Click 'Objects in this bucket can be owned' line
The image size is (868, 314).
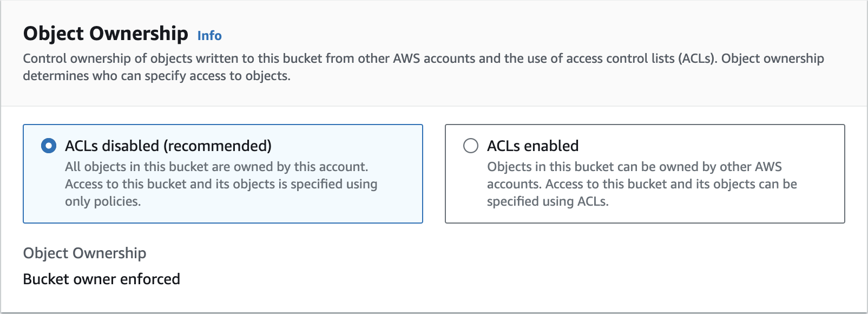(x=634, y=167)
